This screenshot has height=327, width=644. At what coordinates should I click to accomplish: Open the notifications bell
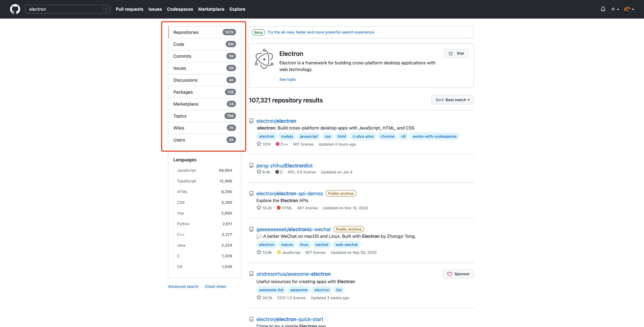coord(603,9)
